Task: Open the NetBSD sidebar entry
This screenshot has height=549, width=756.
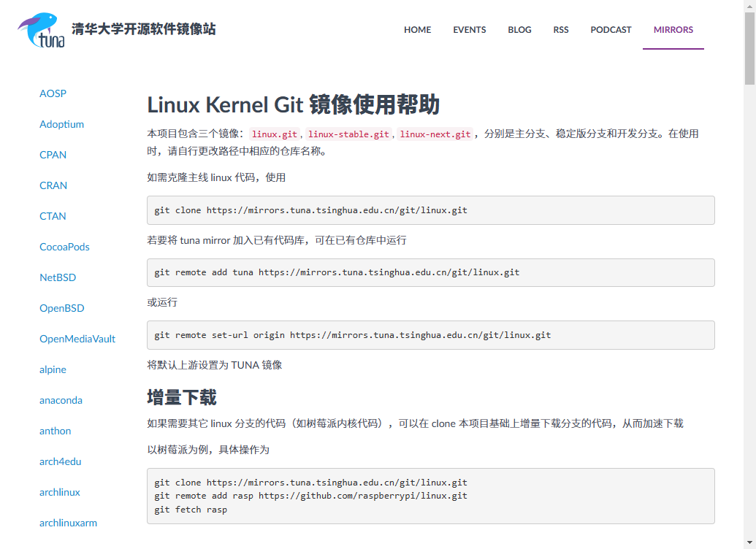Action: click(58, 277)
